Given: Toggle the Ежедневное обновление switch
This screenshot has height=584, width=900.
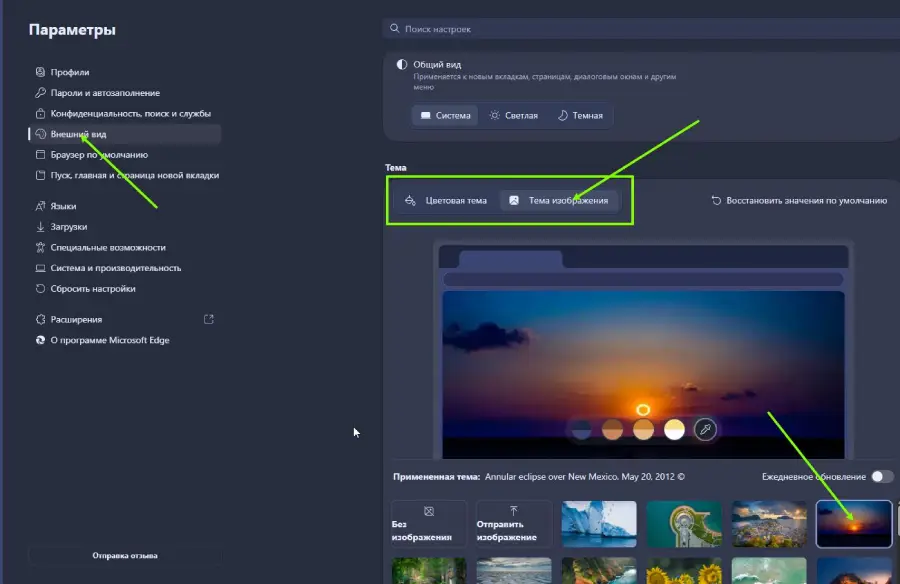Looking at the screenshot, I should coord(882,476).
